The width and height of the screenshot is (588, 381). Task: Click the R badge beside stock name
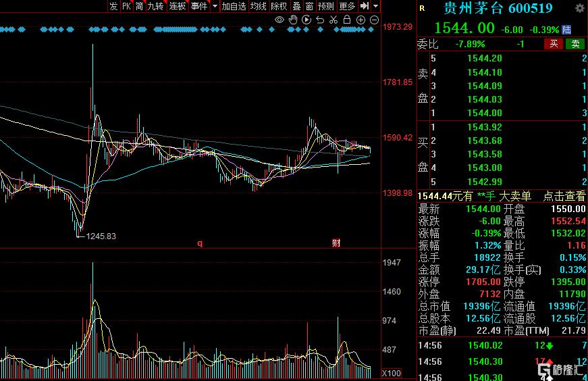click(x=422, y=8)
